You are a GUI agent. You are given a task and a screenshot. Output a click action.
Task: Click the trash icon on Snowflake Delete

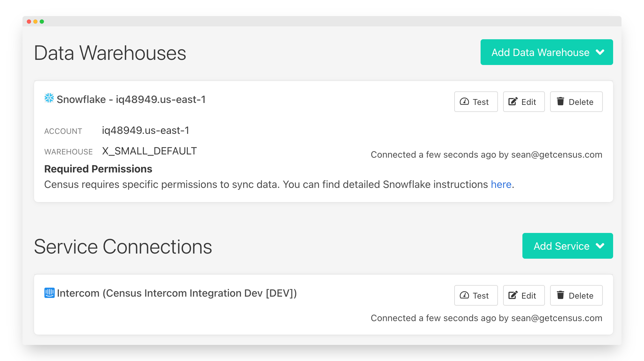(x=560, y=101)
